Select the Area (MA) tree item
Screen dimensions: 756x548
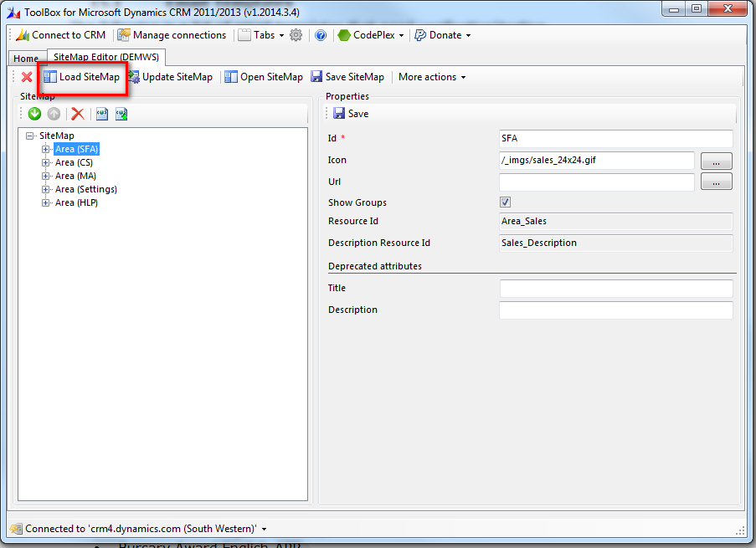(75, 177)
